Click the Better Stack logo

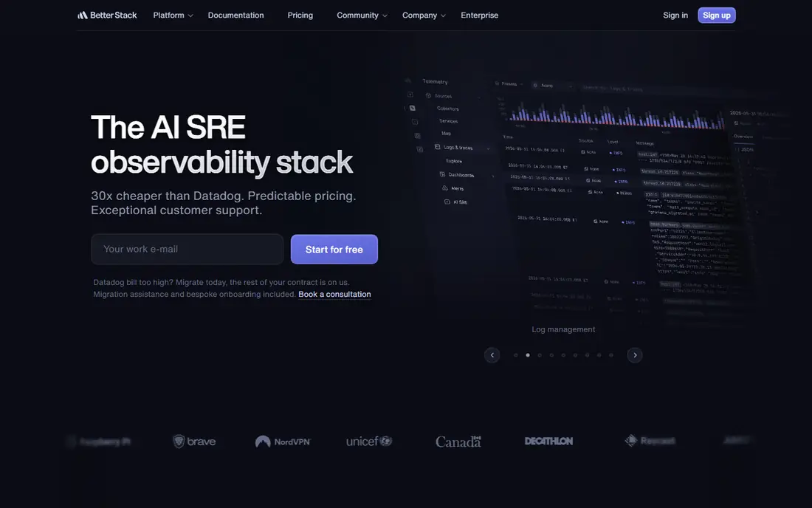pyautogui.click(x=107, y=15)
